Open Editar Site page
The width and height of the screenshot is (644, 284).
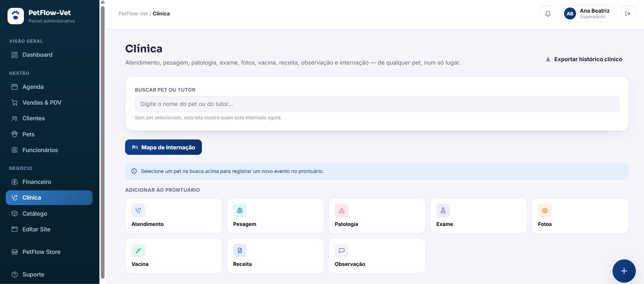[x=49, y=229]
